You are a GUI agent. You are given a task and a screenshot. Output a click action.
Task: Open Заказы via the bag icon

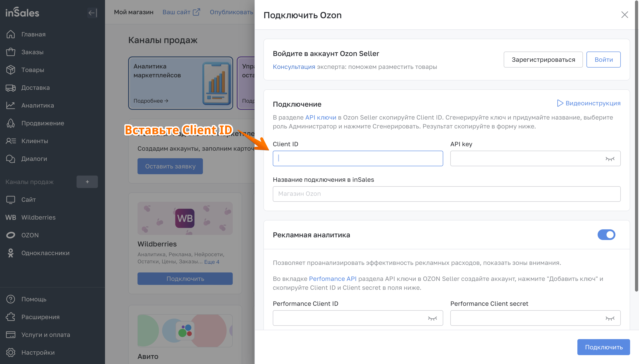(x=10, y=52)
